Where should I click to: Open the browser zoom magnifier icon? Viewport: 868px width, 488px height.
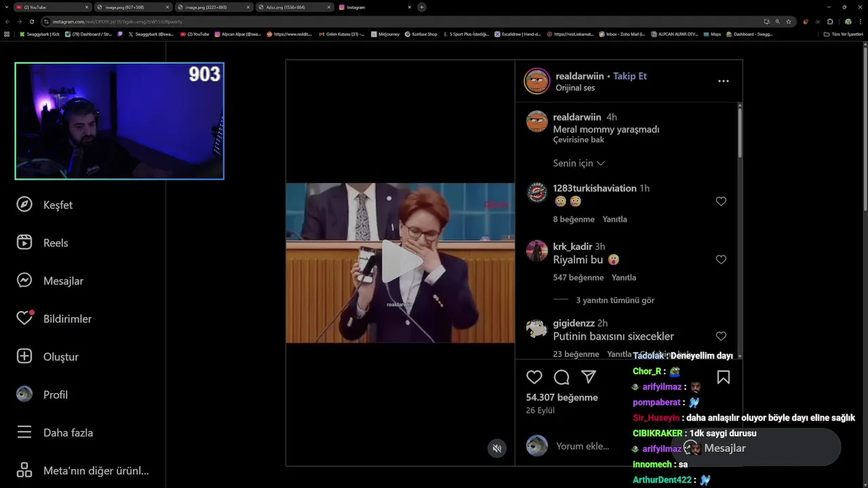tap(778, 22)
